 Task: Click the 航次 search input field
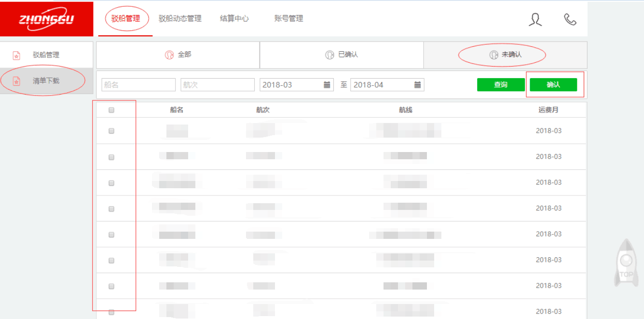[218, 85]
